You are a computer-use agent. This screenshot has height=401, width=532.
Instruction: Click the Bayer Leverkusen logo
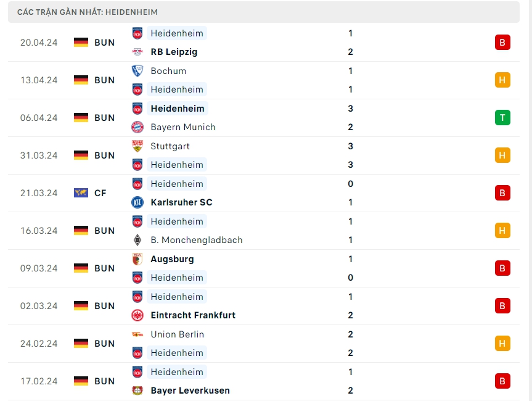[x=137, y=391]
